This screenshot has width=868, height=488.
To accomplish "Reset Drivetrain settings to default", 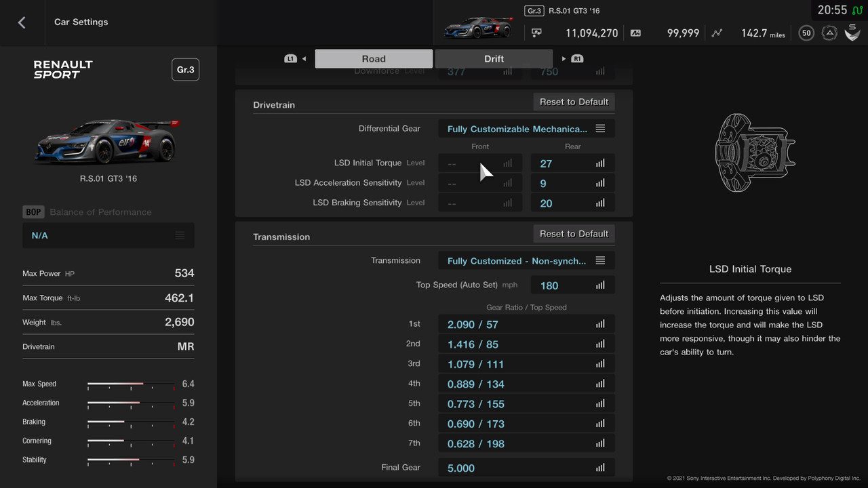I will pyautogui.click(x=574, y=102).
